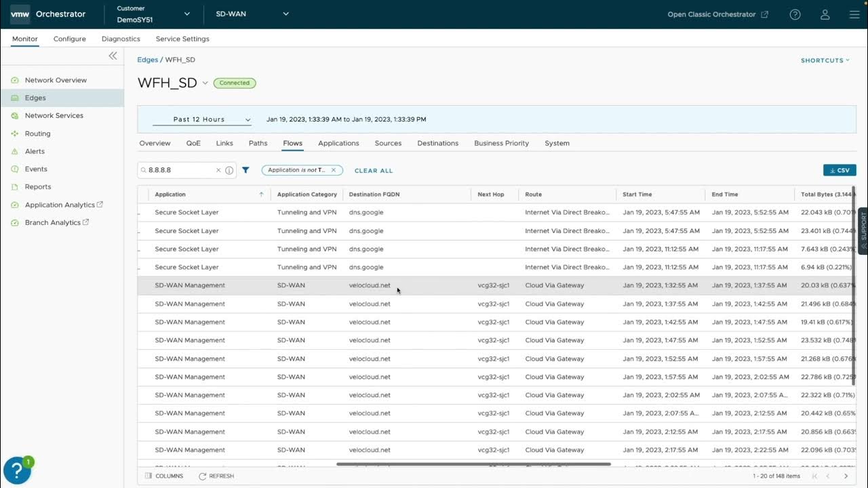Open the Support side tab
Image resolution: width=868 pixels, height=488 pixels.
coord(863,230)
